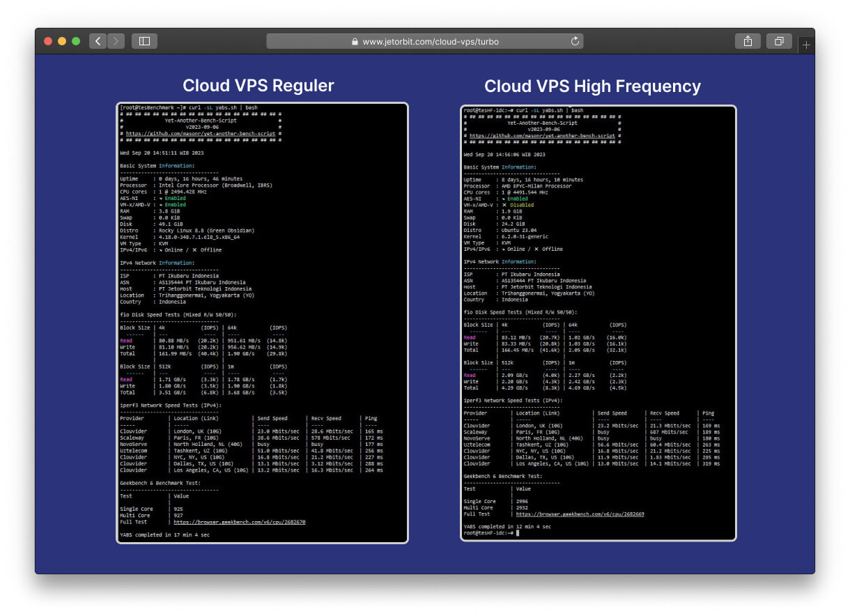Click the Cloud VPS High Frequency heading
The width and height of the screenshot is (850, 616).
pos(592,86)
